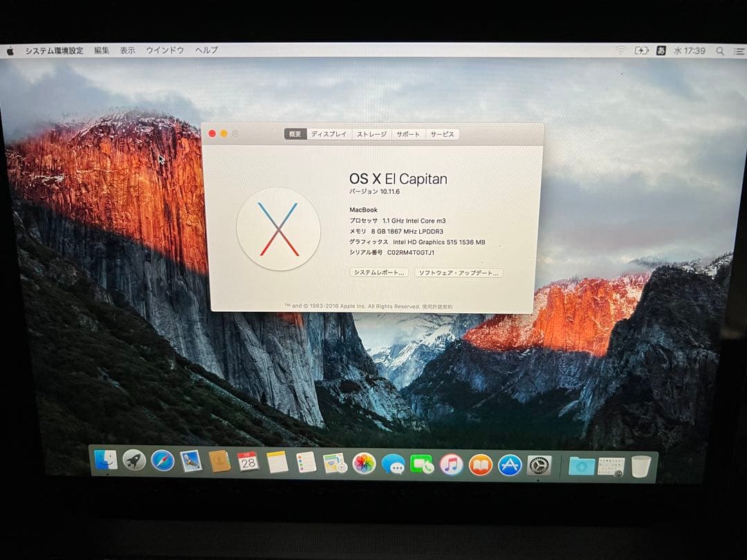Open Spotlight with the magnifying glass icon
This screenshot has height=560, width=747.
point(719,50)
